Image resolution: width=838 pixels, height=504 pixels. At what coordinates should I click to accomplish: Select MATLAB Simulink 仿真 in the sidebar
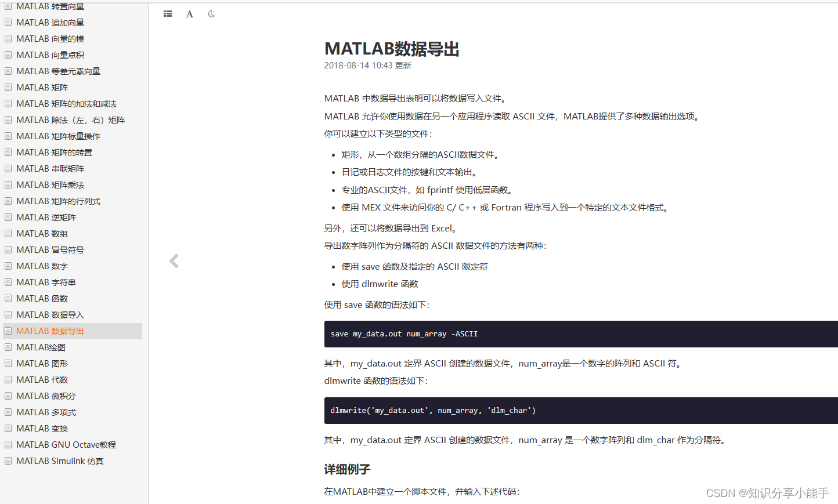[60, 461]
